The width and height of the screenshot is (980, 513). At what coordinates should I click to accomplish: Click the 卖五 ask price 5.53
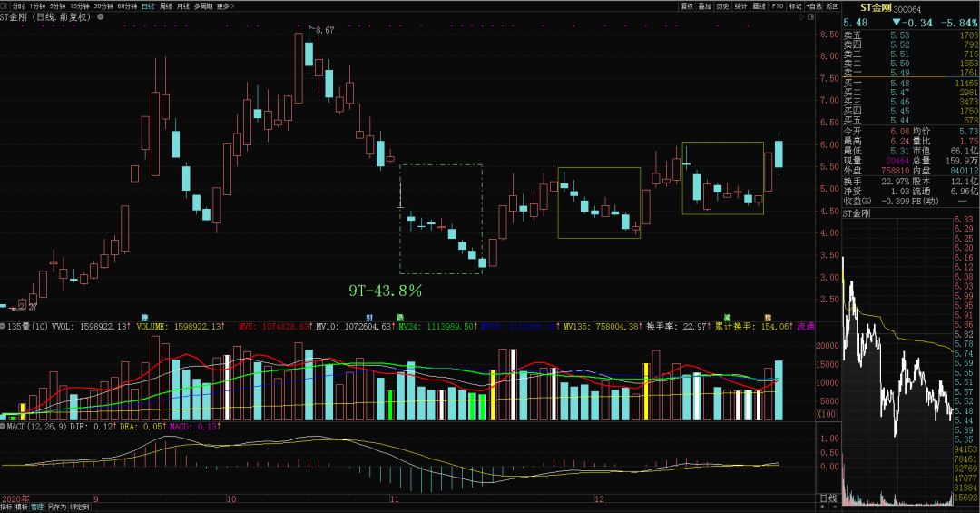click(900, 35)
